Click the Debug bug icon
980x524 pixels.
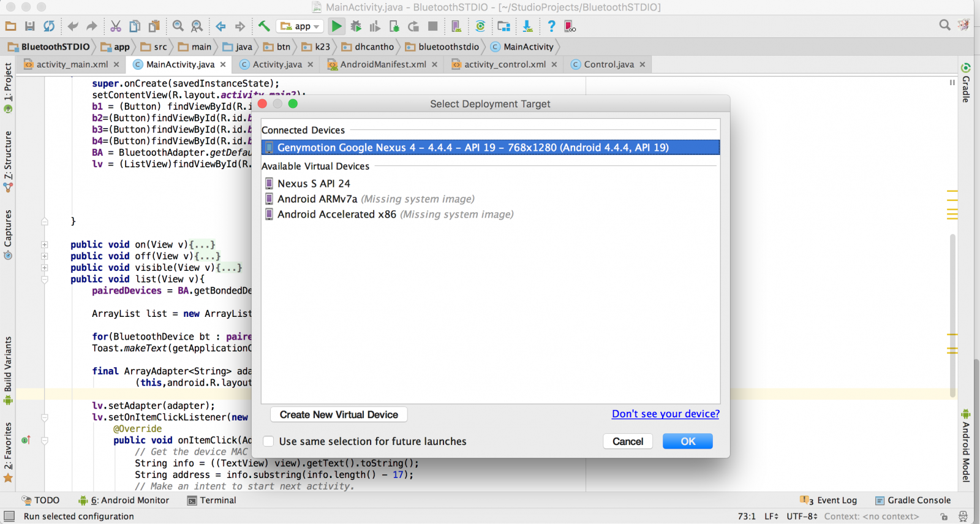click(x=356, y=26)
